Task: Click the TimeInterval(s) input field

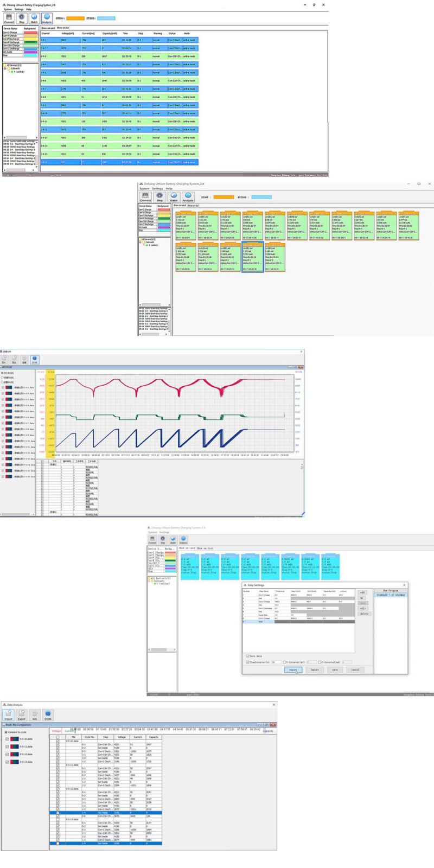Action: (276, 662)
